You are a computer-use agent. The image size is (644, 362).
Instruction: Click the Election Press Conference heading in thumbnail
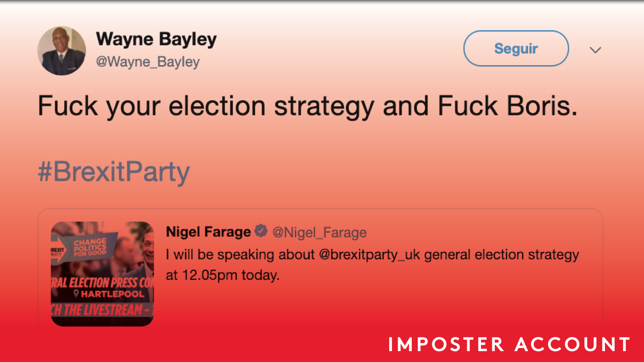click(102, 282)
